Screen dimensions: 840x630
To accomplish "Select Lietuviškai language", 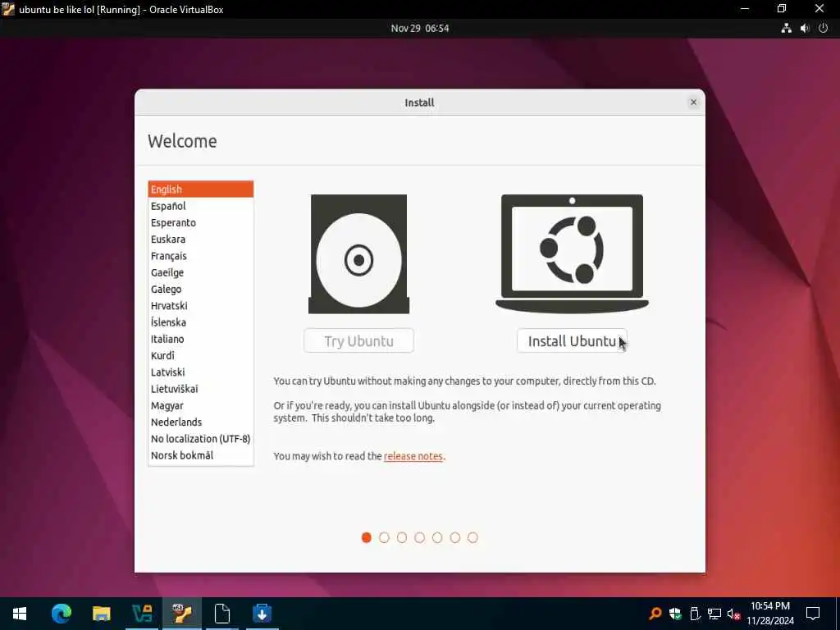I will coord(201,388).
